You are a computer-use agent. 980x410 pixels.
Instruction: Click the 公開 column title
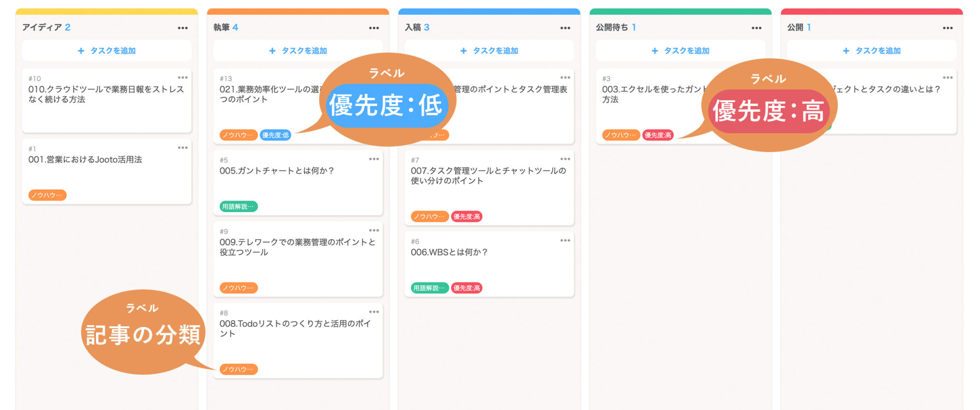click(x=795, y=27)
